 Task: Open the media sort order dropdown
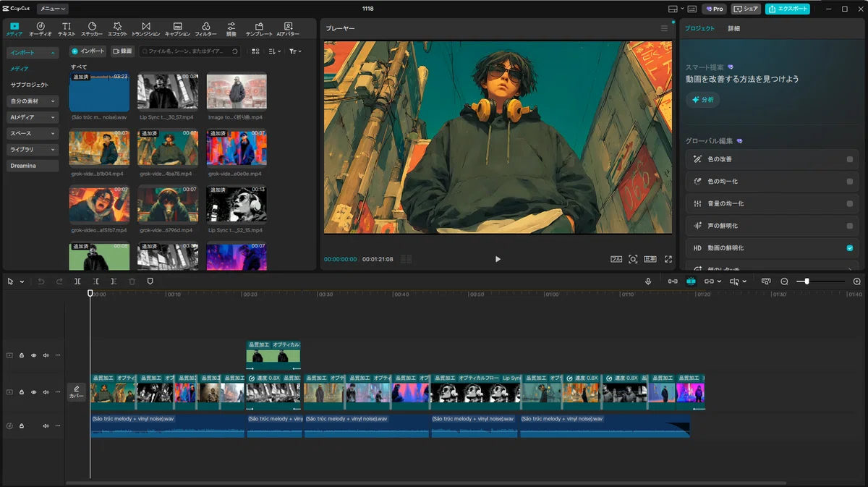point(274,51)
